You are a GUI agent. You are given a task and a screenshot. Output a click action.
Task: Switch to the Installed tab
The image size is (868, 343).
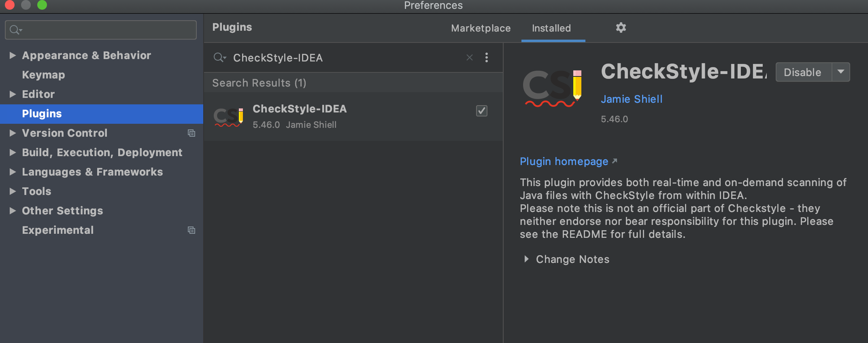(551, 28)
